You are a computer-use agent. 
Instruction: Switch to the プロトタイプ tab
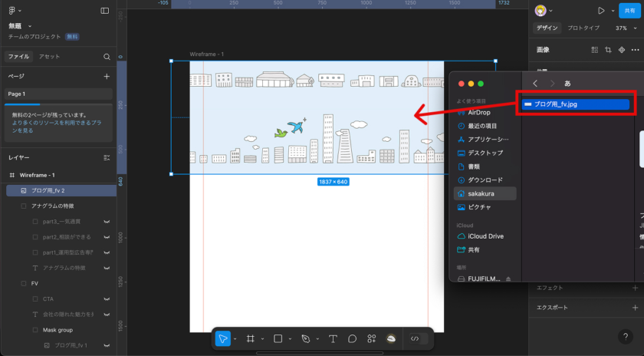pyautogui.click(x=583, y=28)
